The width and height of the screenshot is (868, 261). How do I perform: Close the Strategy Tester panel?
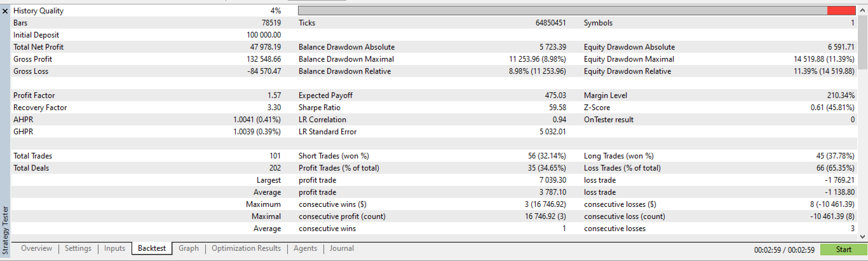coord(5,11)
